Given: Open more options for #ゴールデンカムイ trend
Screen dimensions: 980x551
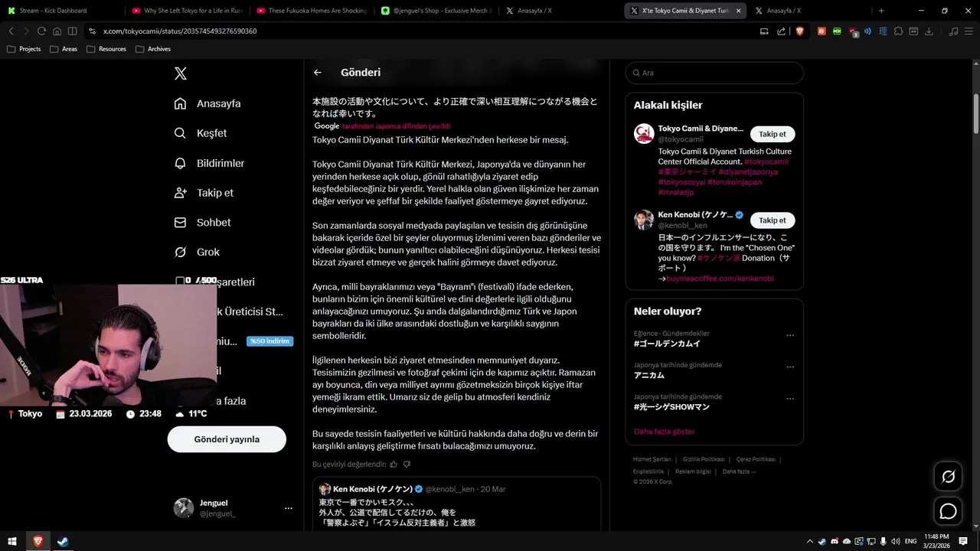Looking at the screenshot, I should [790, 335].
